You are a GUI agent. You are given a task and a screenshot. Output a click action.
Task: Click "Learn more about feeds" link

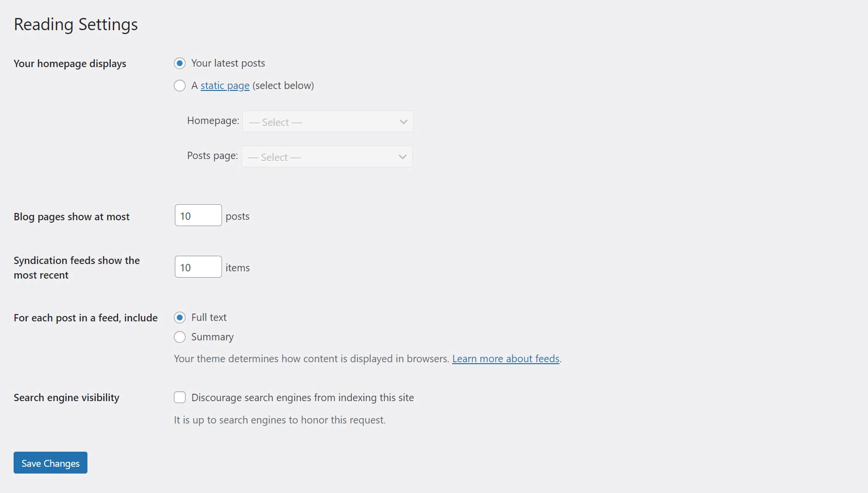tap(505, 359)
